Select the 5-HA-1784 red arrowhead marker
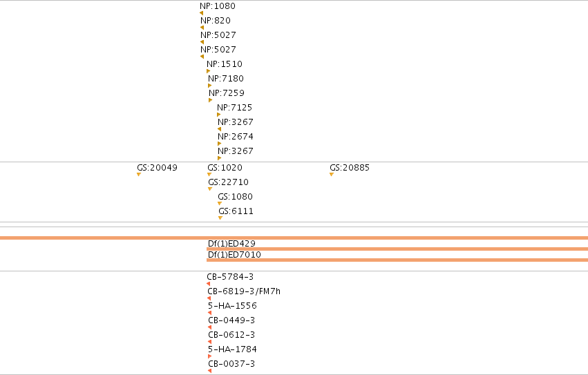Viewport: 588px width, 375px height. (210, 356)
